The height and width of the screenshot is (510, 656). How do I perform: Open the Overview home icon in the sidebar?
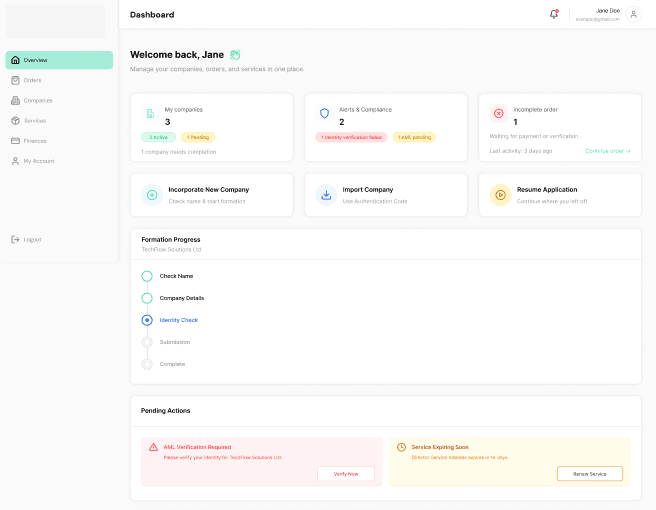tap(15, 60)
